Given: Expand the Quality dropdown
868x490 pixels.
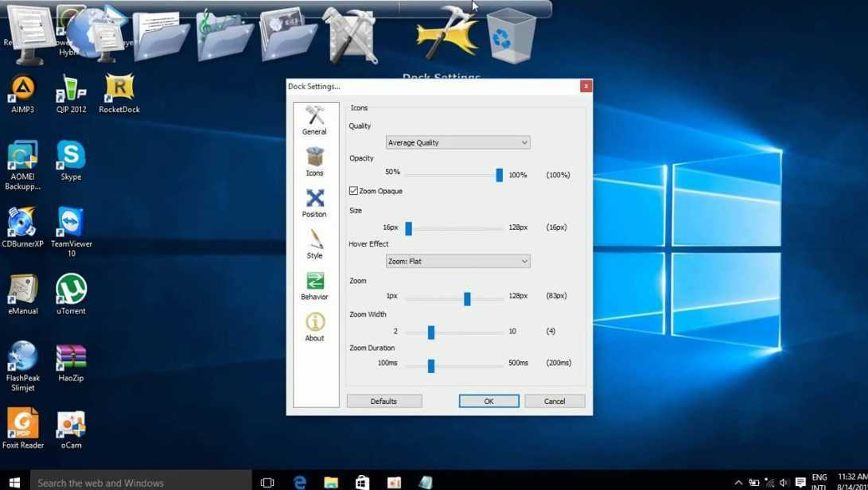Looking at the screenshot, I should click(457, 143).
